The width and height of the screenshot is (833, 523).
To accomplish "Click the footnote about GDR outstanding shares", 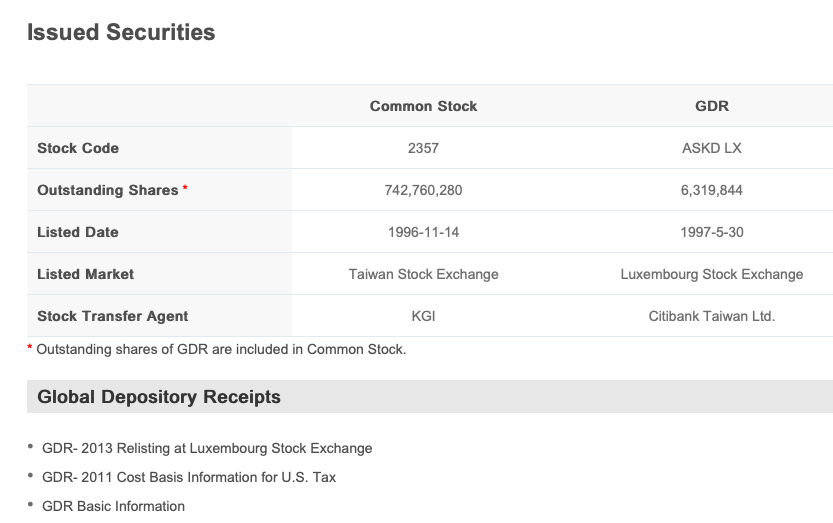I will click(x=220, y=350).
